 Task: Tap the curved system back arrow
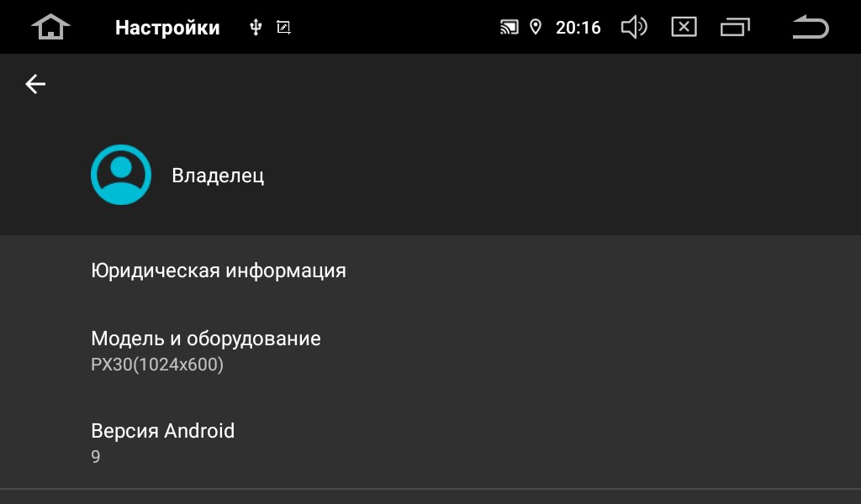click(811, 27)
